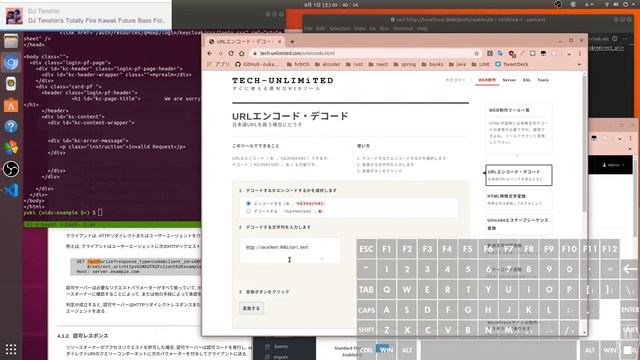640x360 pixels.
Task: Open Visual Studio Code in dock
Action: [11, 191]
